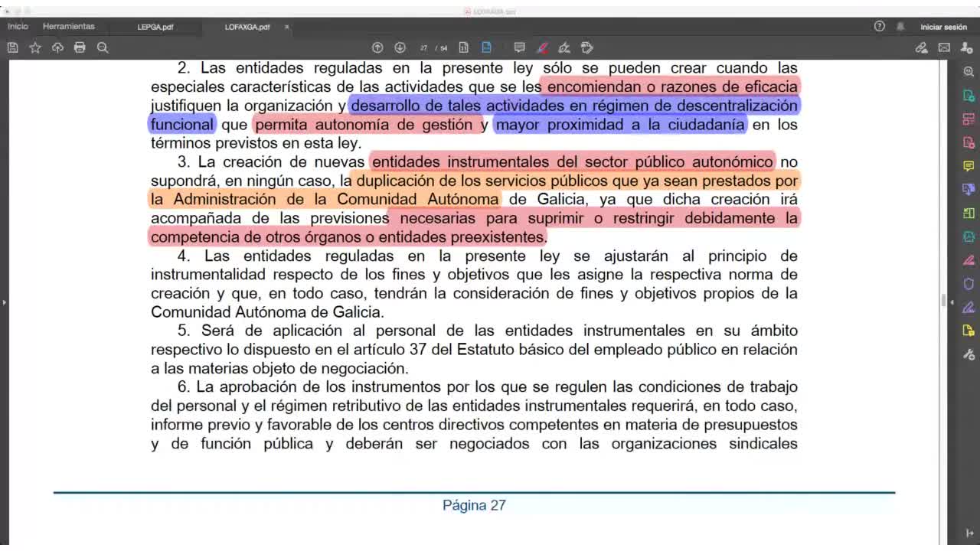Open the find text magnifier
Viewport: 980px width, 551px height.
click(x=103, y=47)
